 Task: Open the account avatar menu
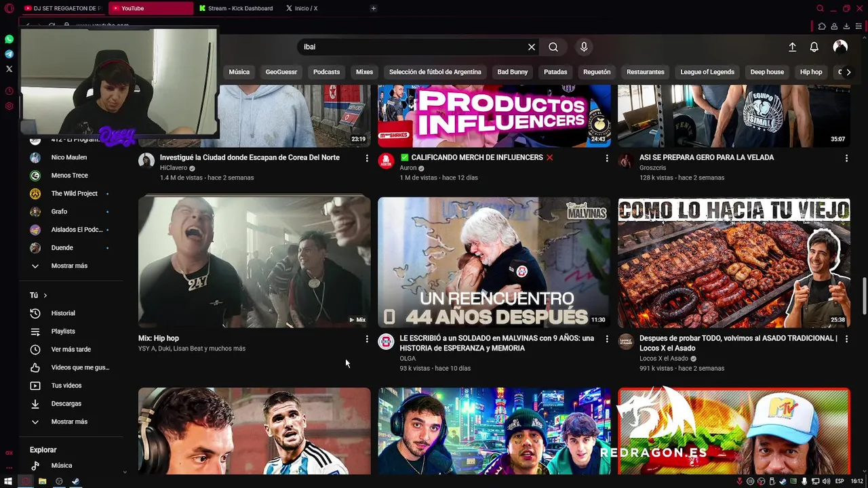coord(840,47)
